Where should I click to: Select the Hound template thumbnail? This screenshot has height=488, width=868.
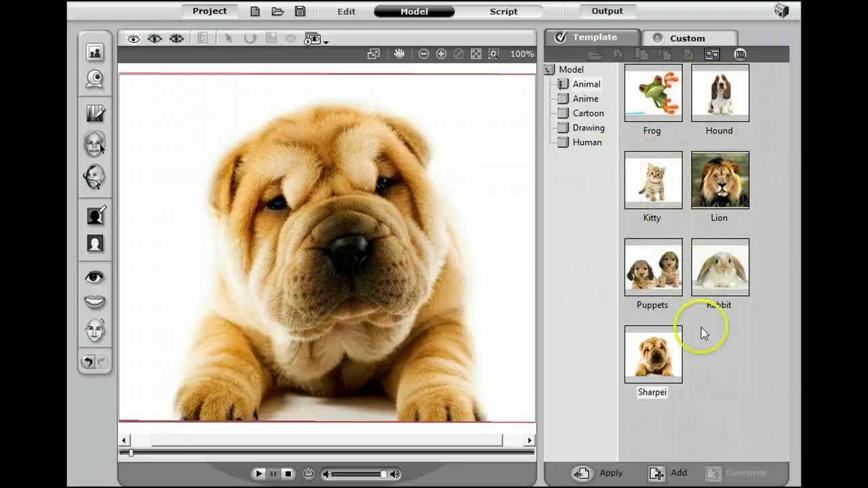720,93
